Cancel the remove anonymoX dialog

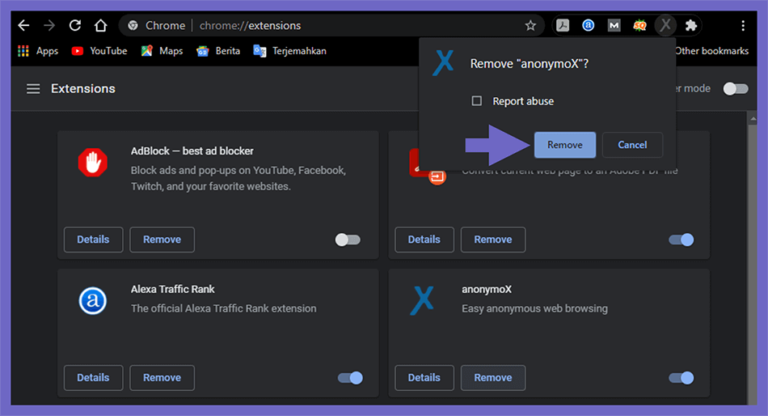pos(632,145)
